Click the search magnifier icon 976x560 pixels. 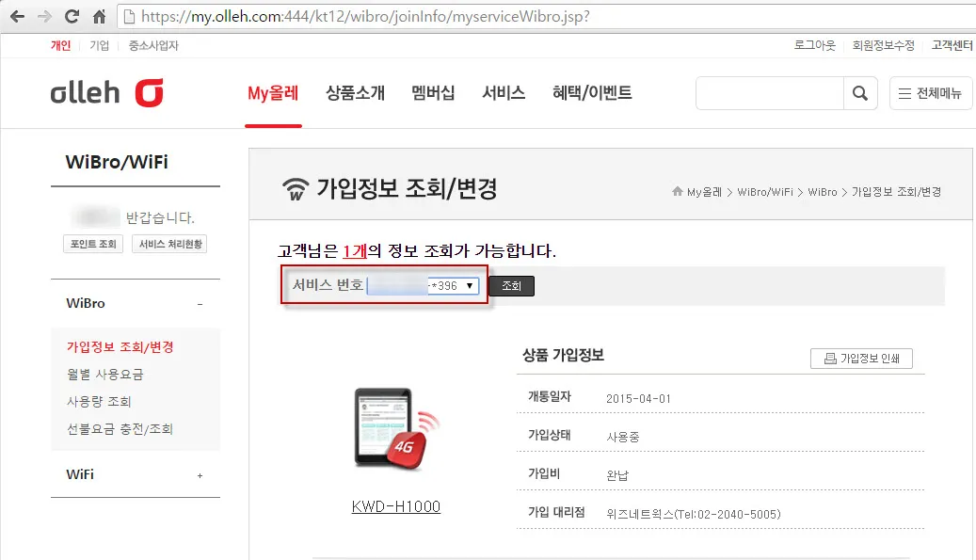coord(860,93)
